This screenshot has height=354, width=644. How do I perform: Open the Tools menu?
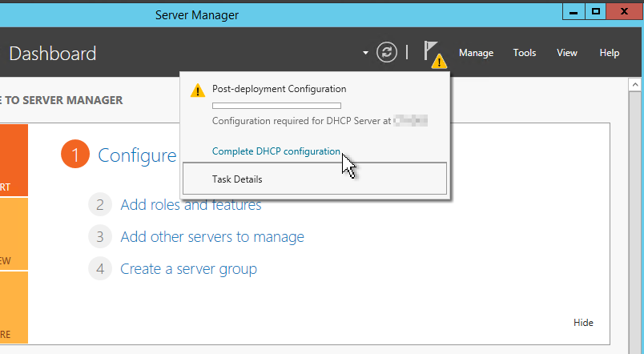(x=525, y=53)
